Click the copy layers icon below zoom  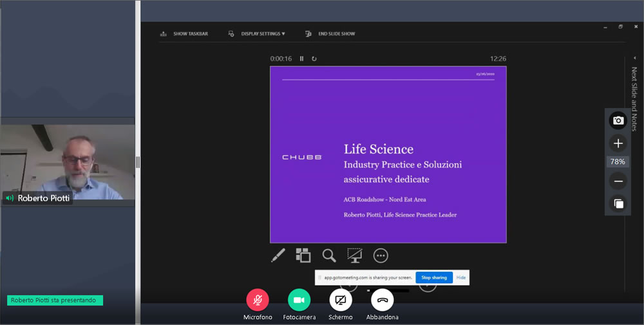click(618, 203)
